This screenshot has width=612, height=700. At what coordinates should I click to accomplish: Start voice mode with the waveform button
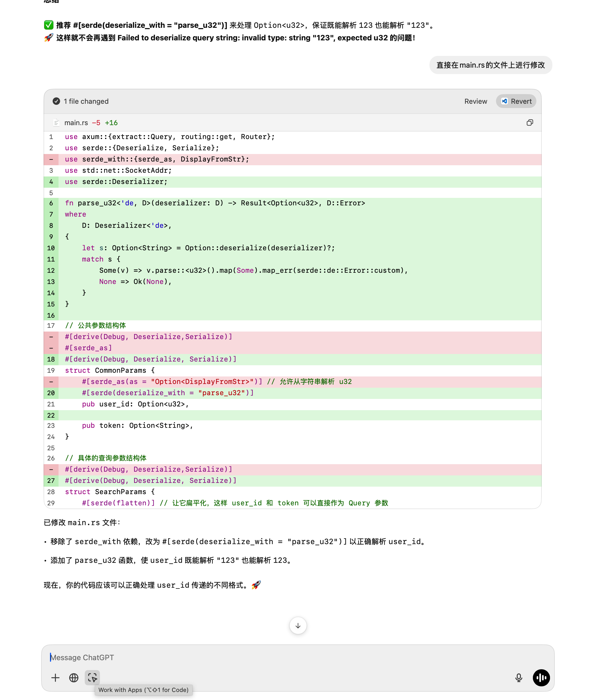tap(541, 678)
